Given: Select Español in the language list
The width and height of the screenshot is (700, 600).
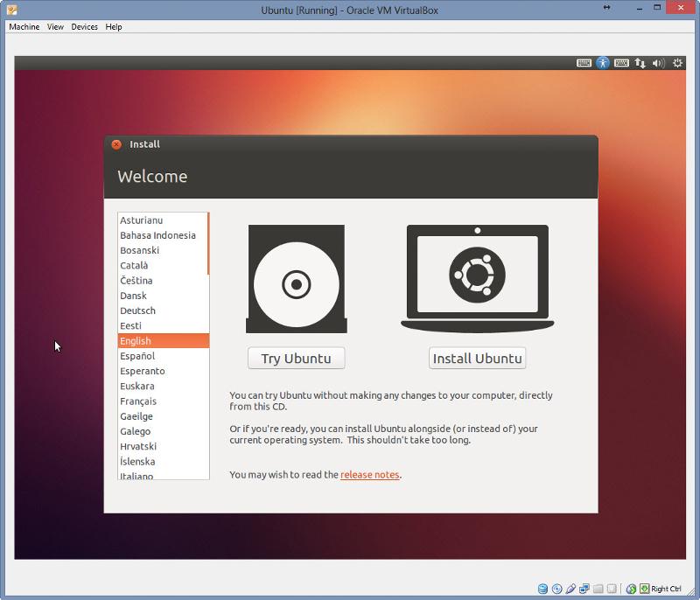Looking at the screenshot, I should tap(163, 356).
